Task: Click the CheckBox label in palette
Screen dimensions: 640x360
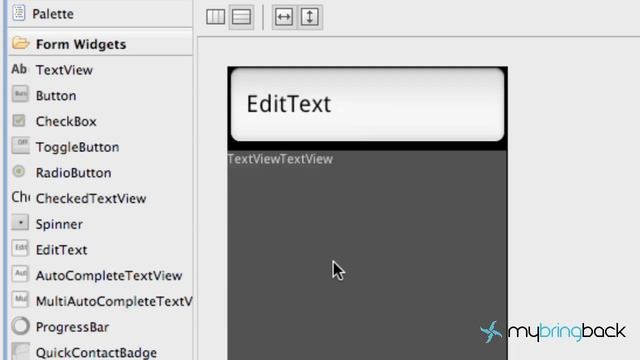Action: coord(66,121)
